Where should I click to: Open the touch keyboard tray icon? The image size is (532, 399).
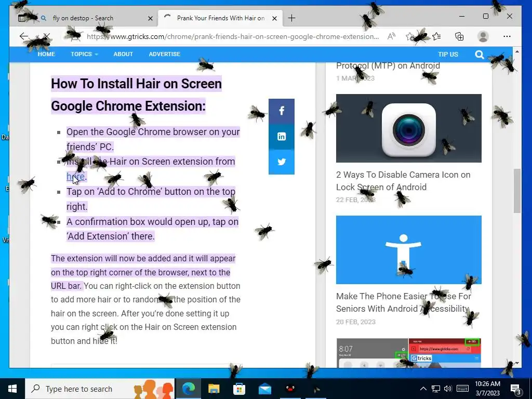[x=462, y=389]
